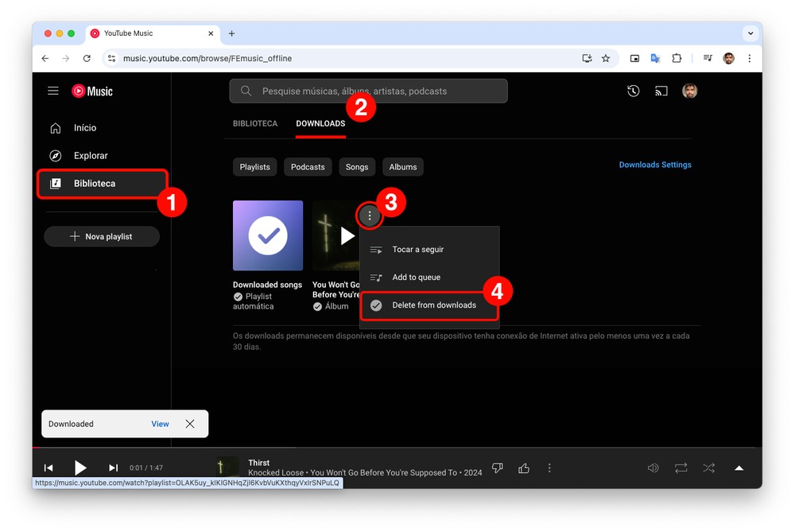Click the thumbs down dislike icon

[498, 468]
